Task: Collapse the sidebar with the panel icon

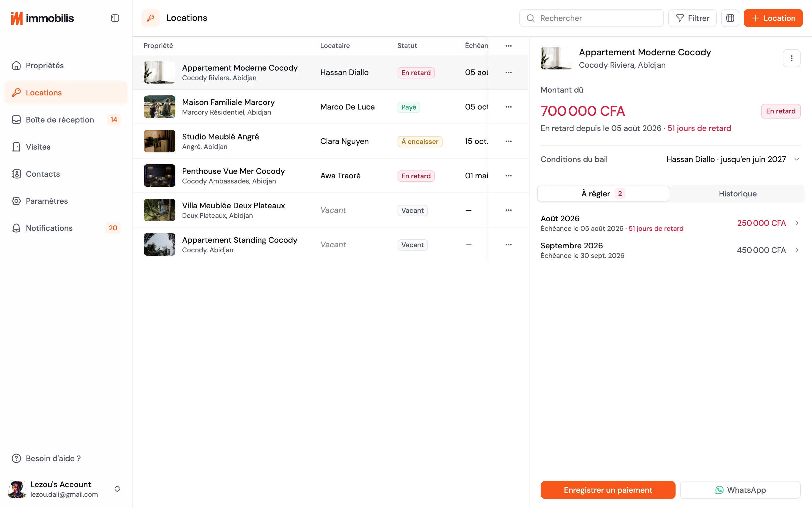Action: [x=115, y=18]
